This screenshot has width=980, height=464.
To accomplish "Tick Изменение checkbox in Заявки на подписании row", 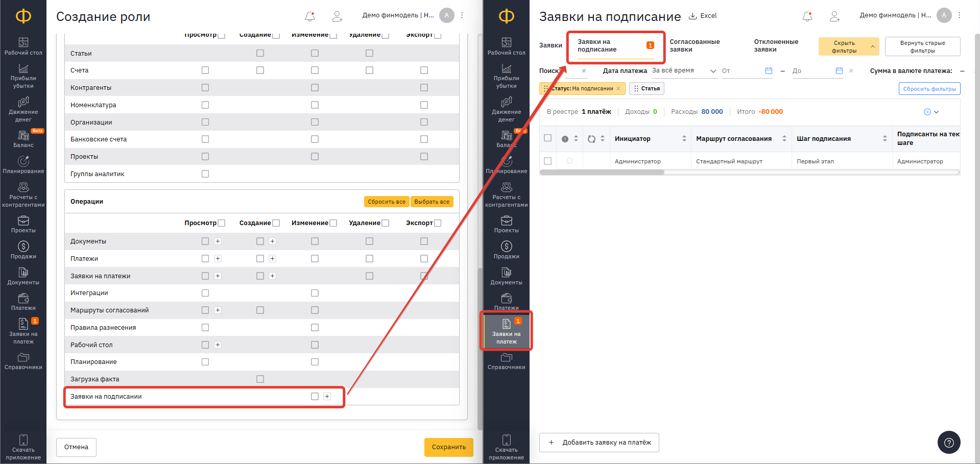I will (315, 397).
